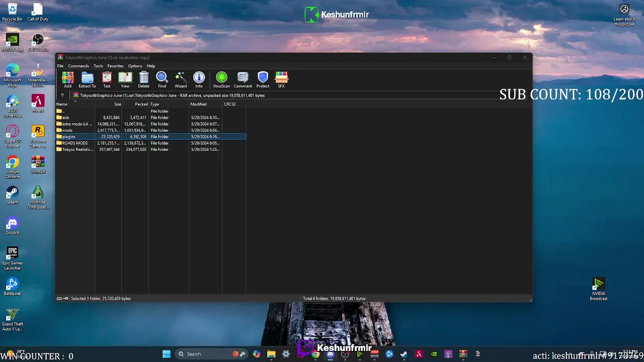Sort by the Name column header
Viewport: 644px width, 362px height.
(75, 104)
